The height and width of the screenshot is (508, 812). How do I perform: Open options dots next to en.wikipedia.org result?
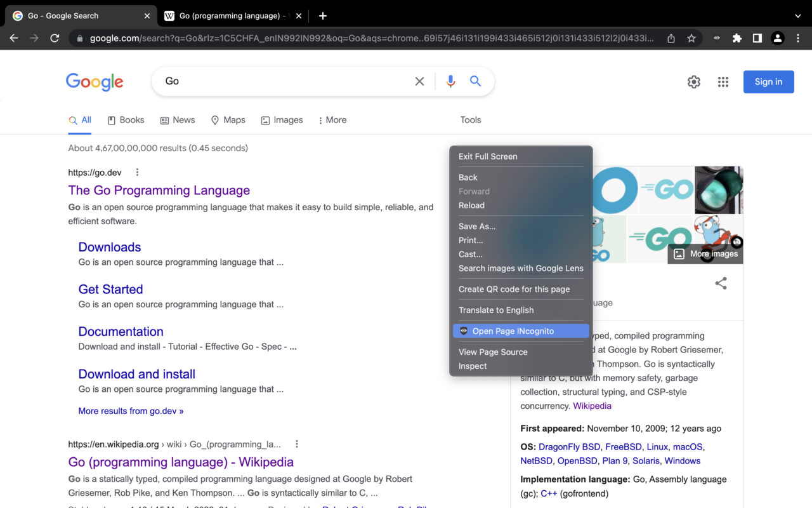click(296, 444)
